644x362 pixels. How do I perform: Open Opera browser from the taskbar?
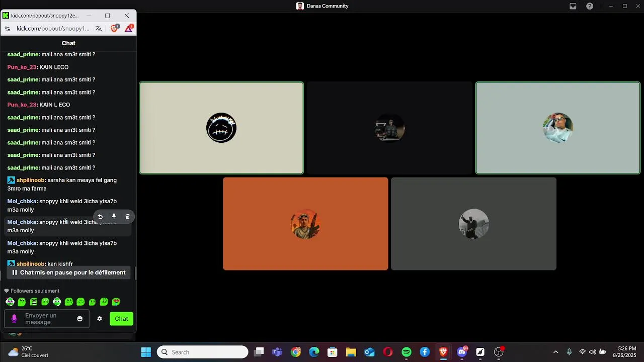388,352
